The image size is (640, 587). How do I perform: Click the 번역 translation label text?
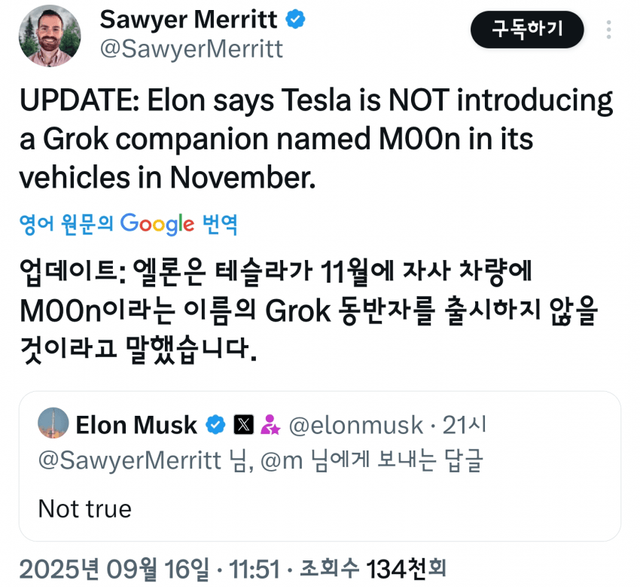click(219, 223)
